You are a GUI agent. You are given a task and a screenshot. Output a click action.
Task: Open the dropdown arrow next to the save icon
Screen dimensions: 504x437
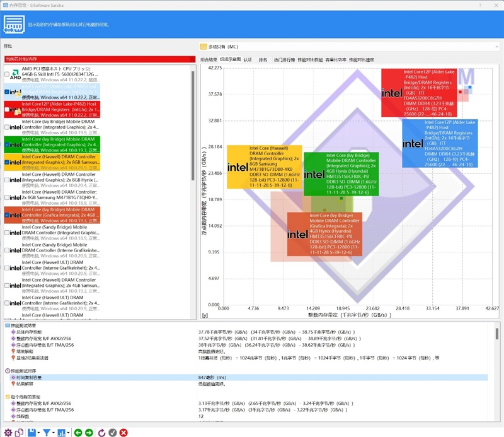click(x=38, y=433)
